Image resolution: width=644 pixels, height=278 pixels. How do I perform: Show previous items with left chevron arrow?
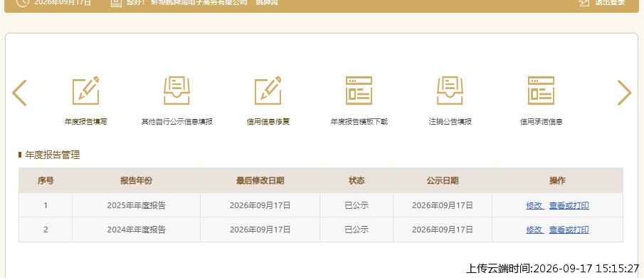(x=19, y=93)
